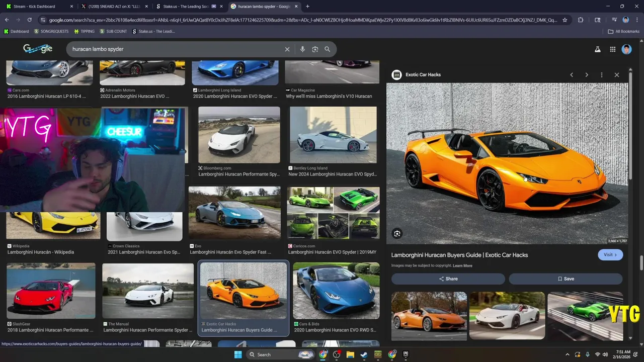This screenshot has height=362, width=644.
Task: Switch to Stake.us - The Leading Social tab
Action: 189,7
